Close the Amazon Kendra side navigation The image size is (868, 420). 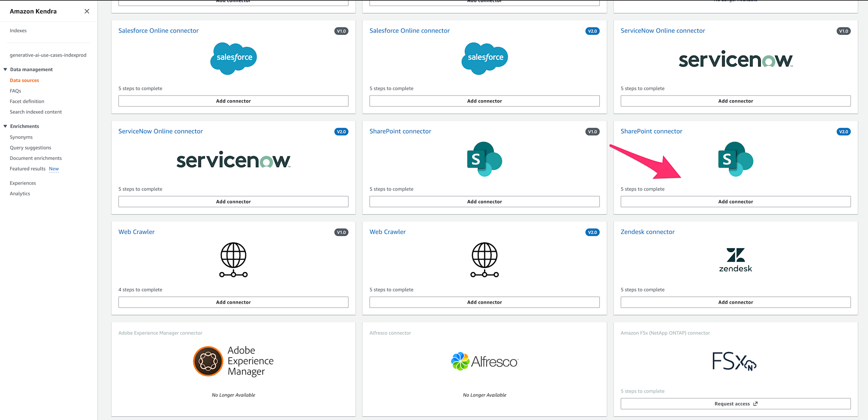click(87, 11)
